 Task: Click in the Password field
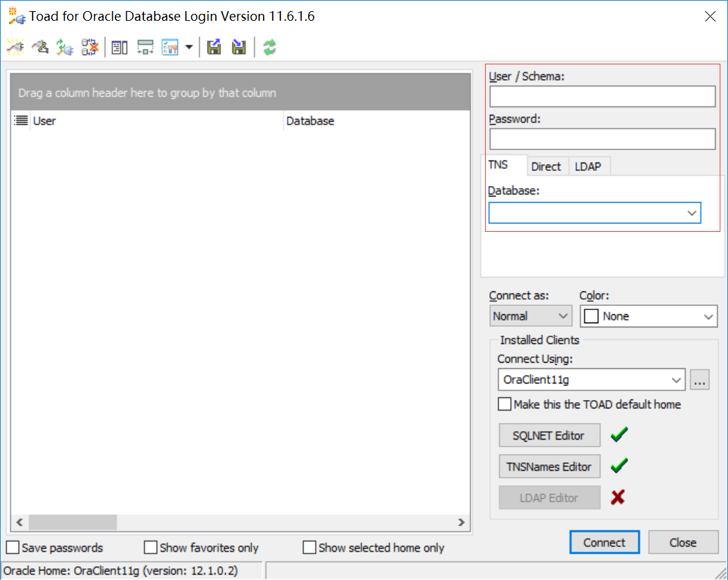[x=602, y=139]
